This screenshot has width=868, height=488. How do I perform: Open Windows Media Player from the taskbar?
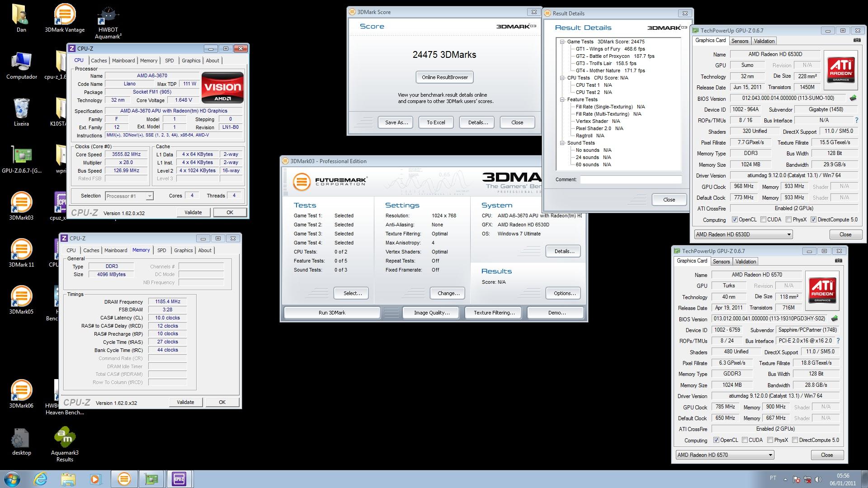click(95, 479)
